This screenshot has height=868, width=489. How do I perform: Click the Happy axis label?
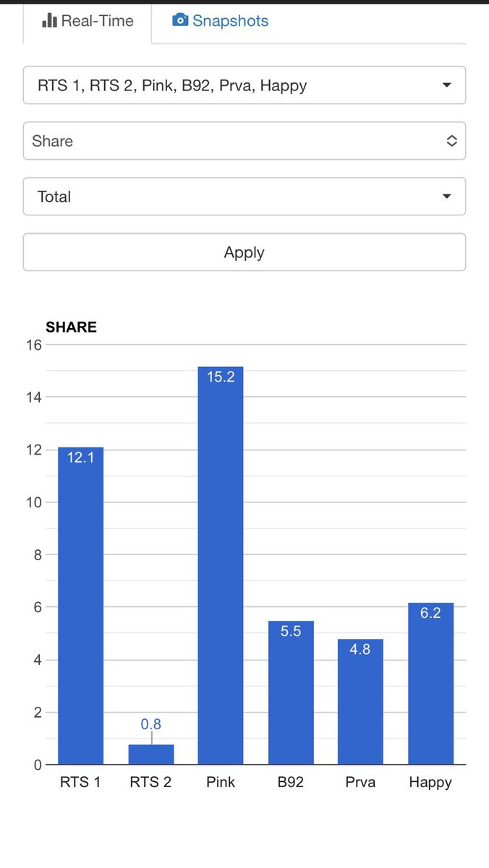pos(430,782)
